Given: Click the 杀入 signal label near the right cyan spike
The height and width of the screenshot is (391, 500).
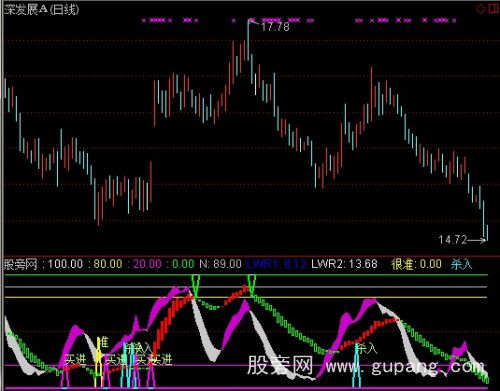Looking at the screenshot, I should [367, 349].
